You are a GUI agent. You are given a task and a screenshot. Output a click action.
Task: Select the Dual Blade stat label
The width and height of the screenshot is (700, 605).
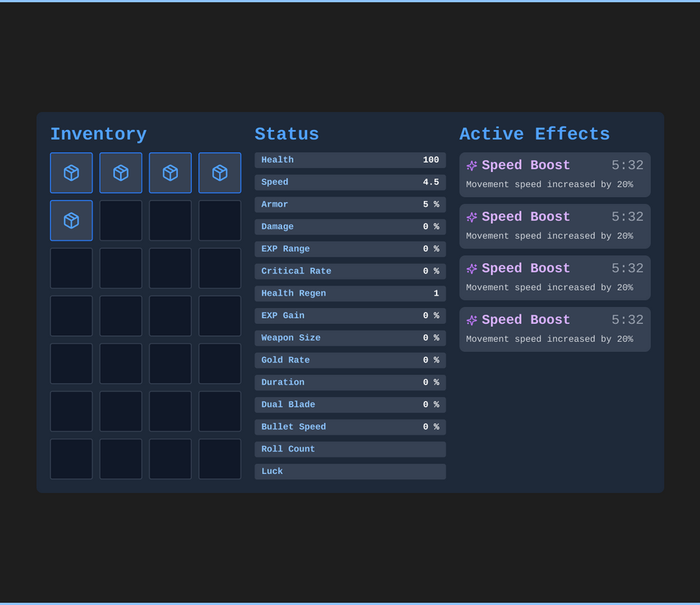[288, 405]
